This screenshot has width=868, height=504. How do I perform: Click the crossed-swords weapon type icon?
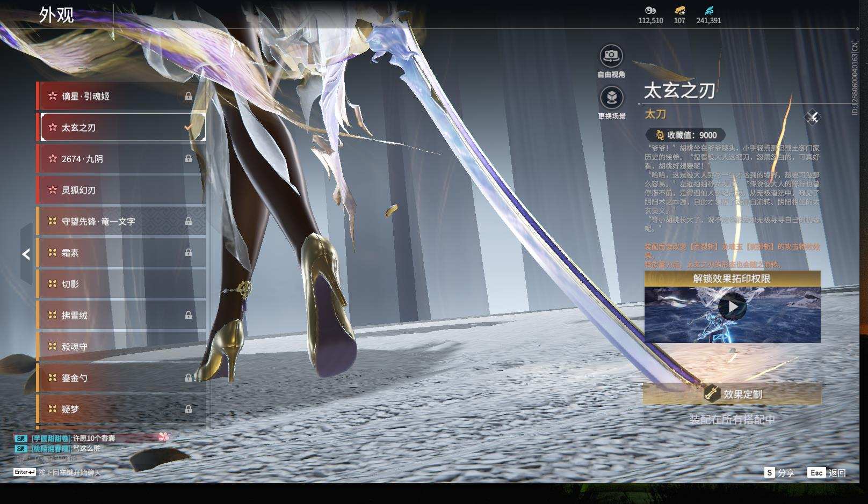point(812,118)
